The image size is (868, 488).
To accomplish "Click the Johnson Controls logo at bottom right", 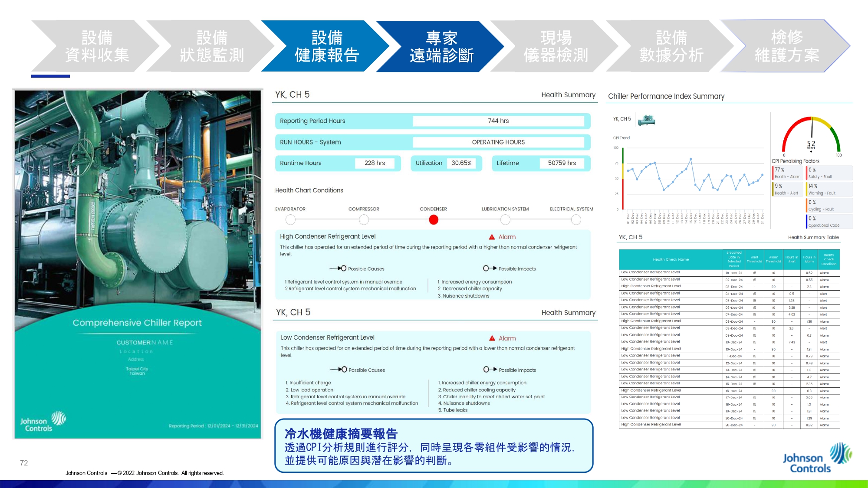I will (817, 459).
